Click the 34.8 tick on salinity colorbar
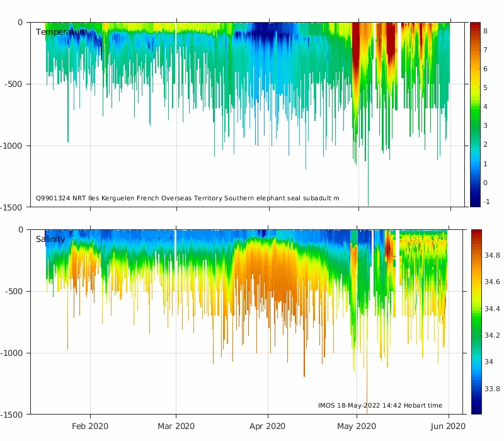504x441 pixels. pyautogui.click(x=492, y=255)
